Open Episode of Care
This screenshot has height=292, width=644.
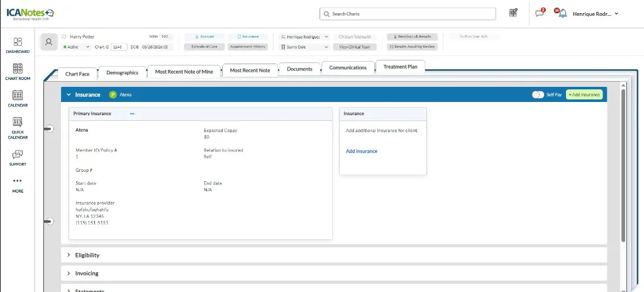[204, 47]
